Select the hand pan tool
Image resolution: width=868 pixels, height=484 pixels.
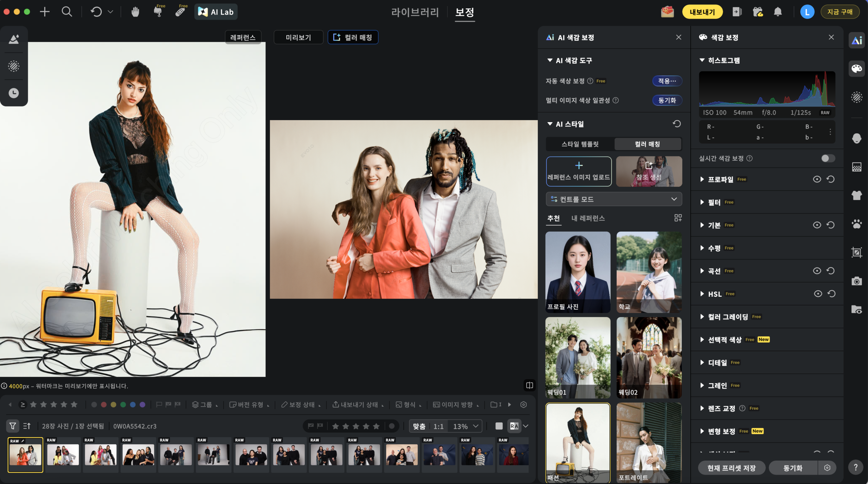[135, 12]
